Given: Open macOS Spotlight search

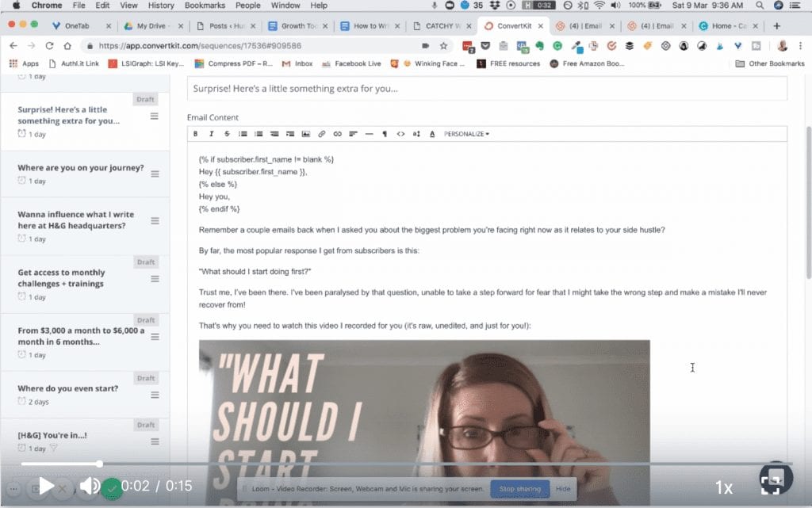Looking at the screenshot, I should [759, 6].
